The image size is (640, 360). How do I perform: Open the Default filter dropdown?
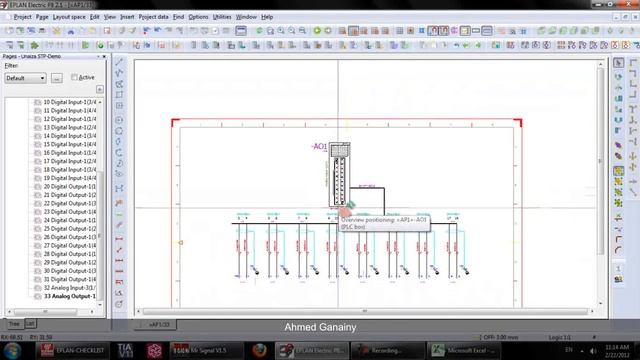pyautogui.click(x=25, y=78)
